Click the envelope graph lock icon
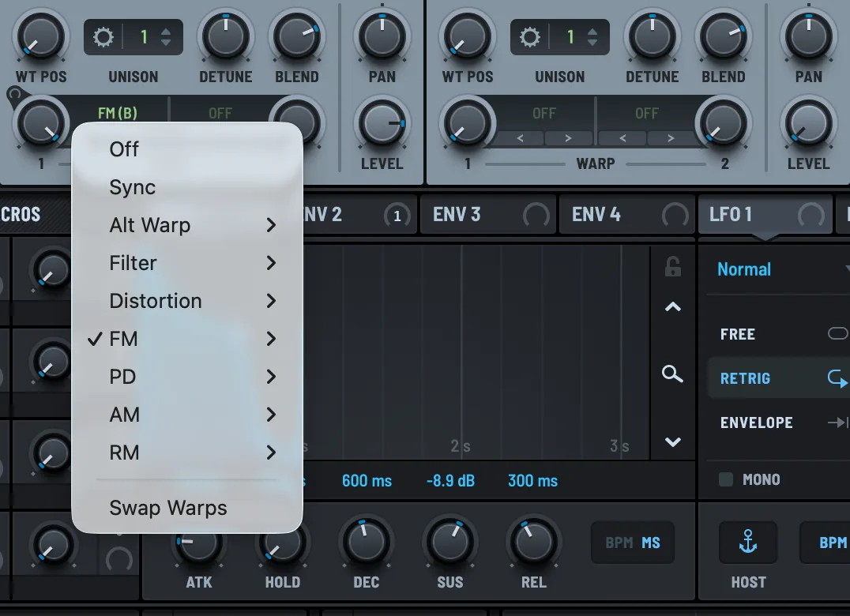Screen dimensions: 850x616 coord(673,267)
